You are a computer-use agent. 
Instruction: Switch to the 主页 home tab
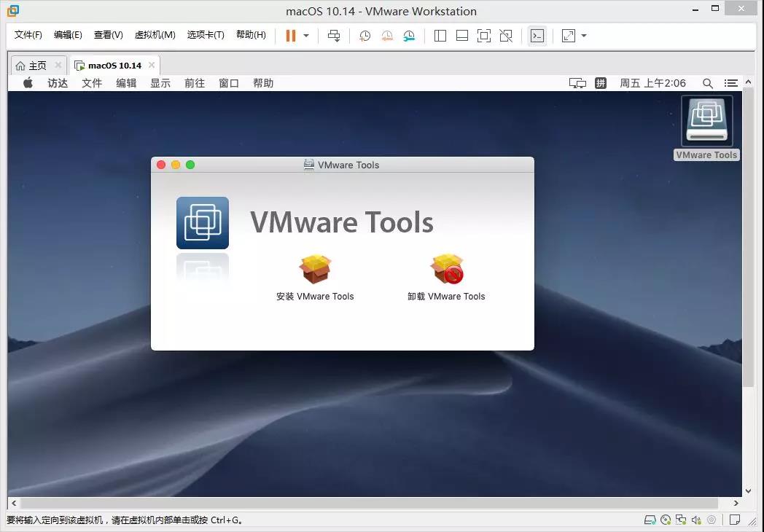31,66
